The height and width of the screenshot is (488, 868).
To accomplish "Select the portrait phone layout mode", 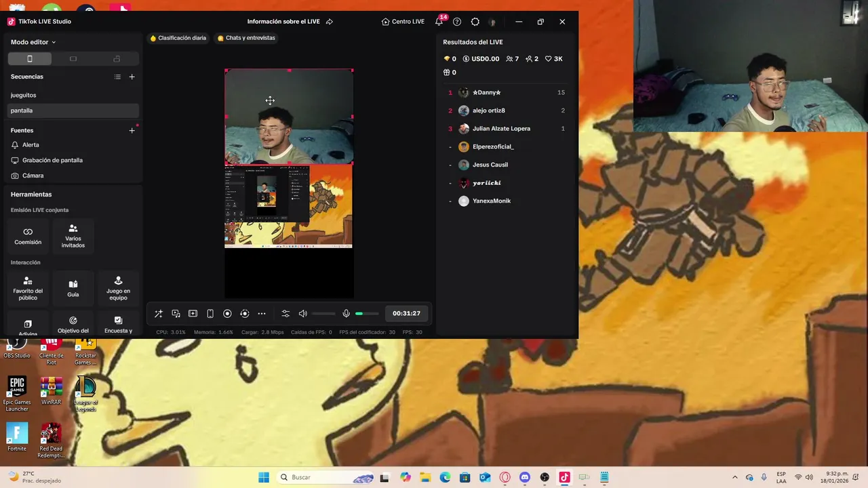I will [30, 59].
